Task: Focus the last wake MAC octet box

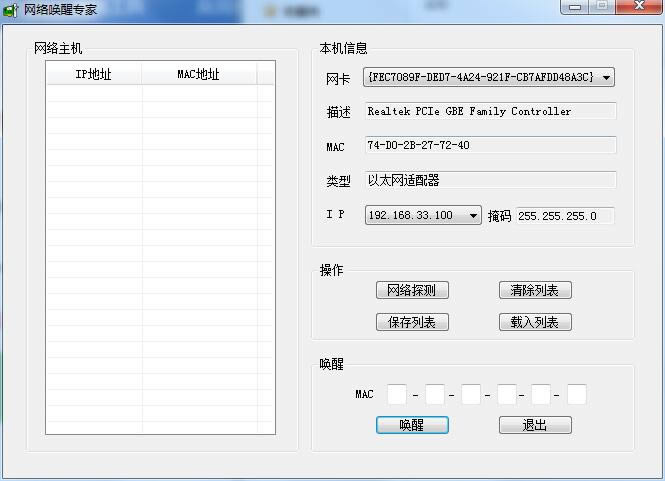Action: coord(576,395)
